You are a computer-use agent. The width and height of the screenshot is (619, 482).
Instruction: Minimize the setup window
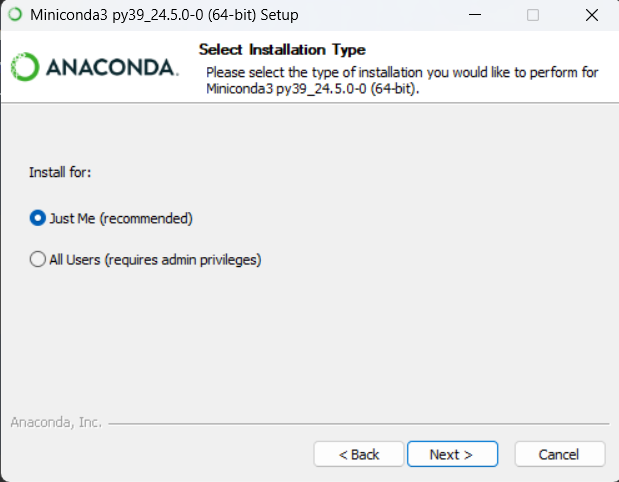pos(475,15)
